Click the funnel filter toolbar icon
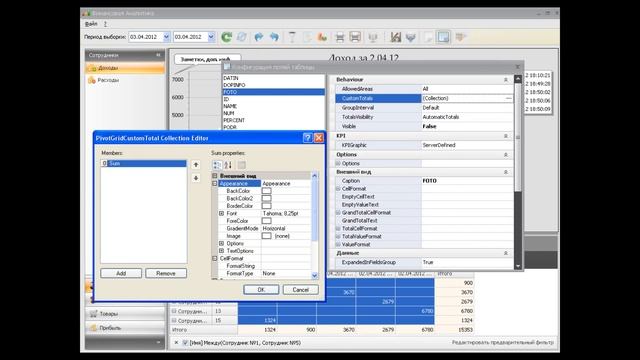640x360 pixels. [x=292, y=37]
